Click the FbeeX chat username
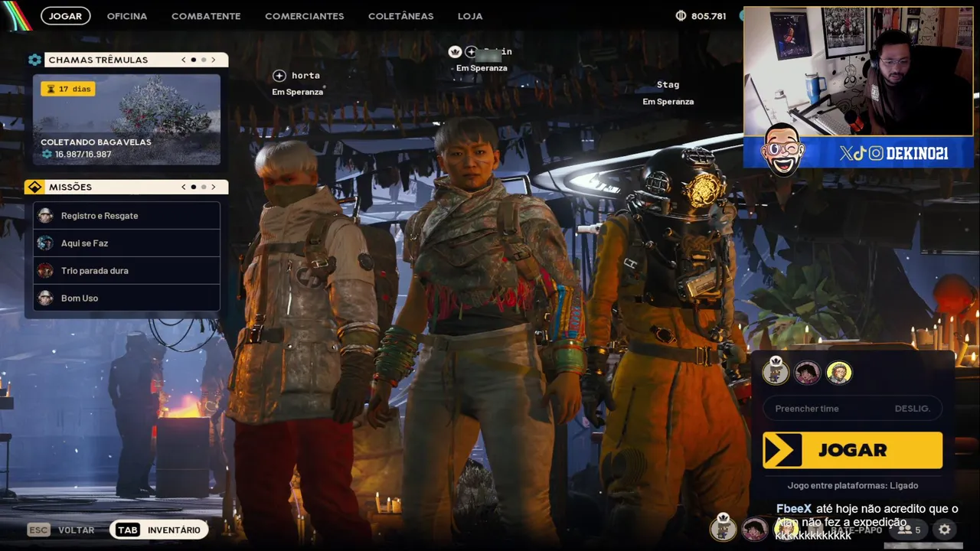This screenshot has width=980, height=551. click(794, 509)
